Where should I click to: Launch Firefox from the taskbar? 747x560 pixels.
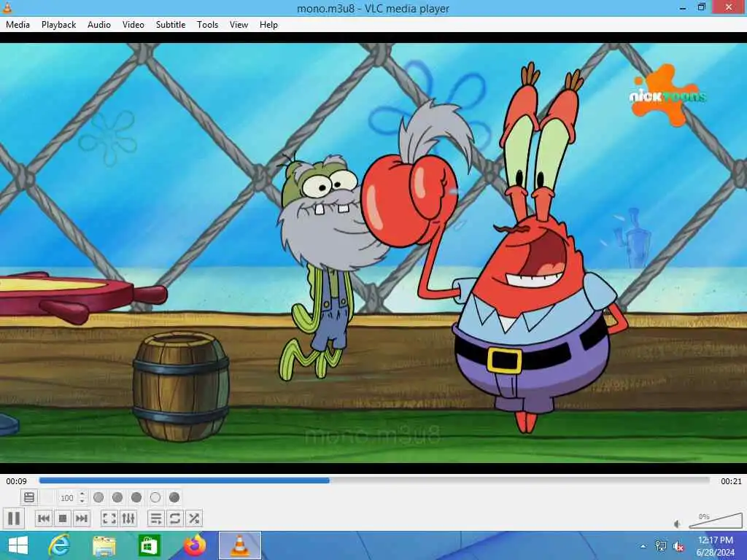click(194, 545)
